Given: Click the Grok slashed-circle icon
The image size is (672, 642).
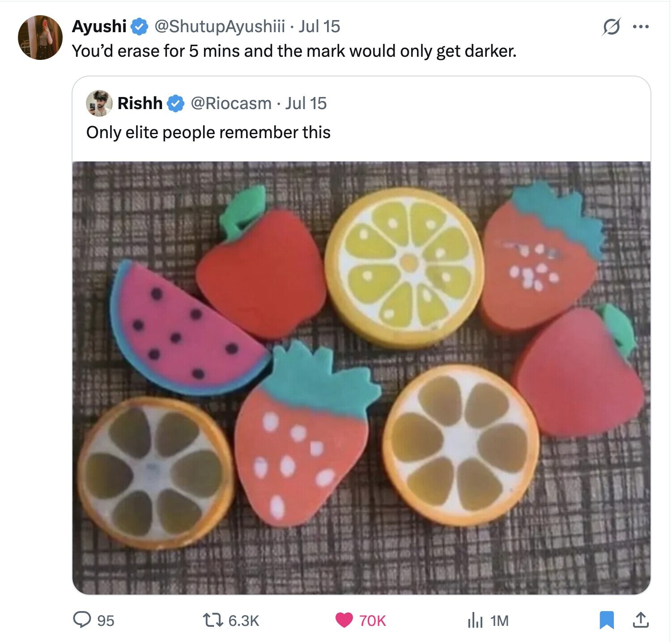Looking at the screenshot, I should [611, 27].
